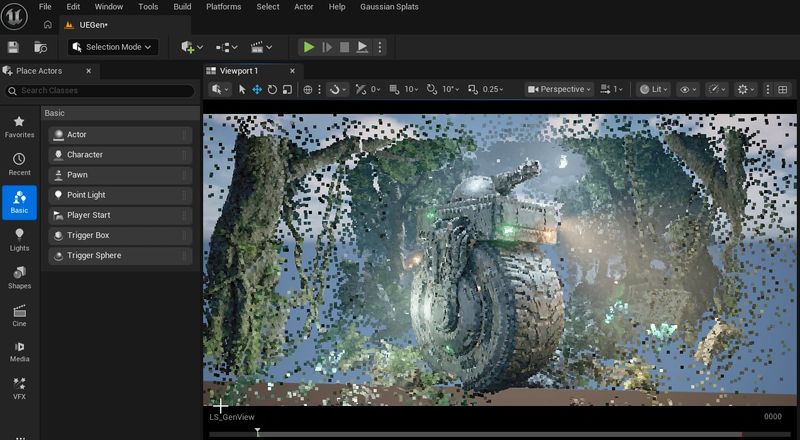Select the Translate move tool
This screenshot has height=440, width=800.
click(x=257, y=89)
